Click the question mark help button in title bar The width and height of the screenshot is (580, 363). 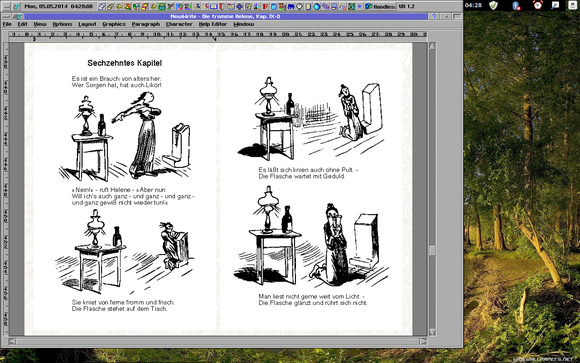coord(434,16)
